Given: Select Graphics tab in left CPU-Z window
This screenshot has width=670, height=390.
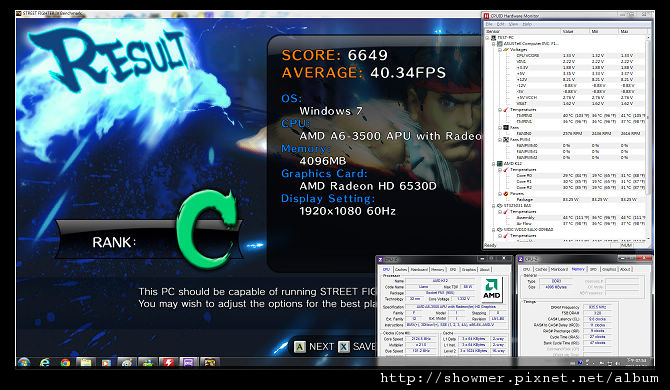Looking at the screenshot, I should click(469, 270).
